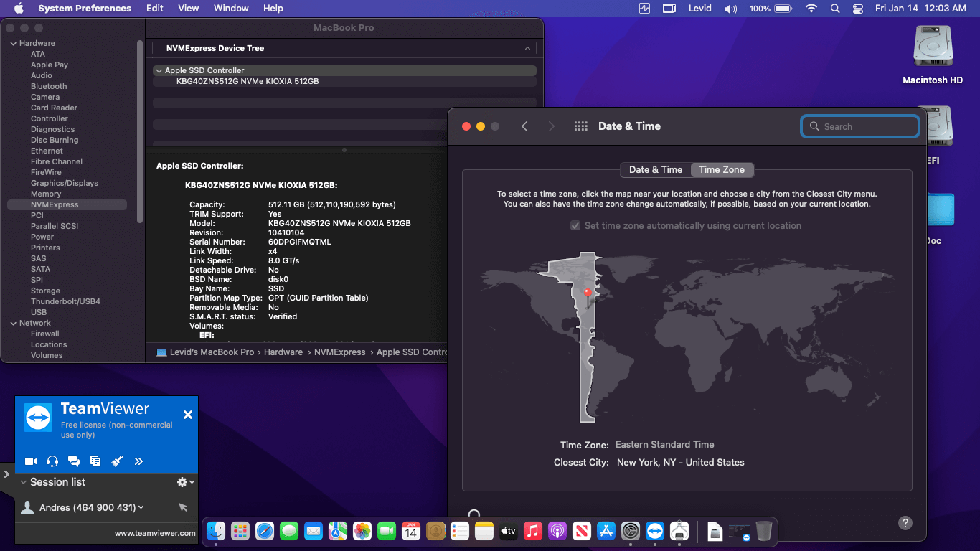The height and width of the screenshot is (551, 980).
Task: Open the Closest City New York field
Action: point(681,463)
